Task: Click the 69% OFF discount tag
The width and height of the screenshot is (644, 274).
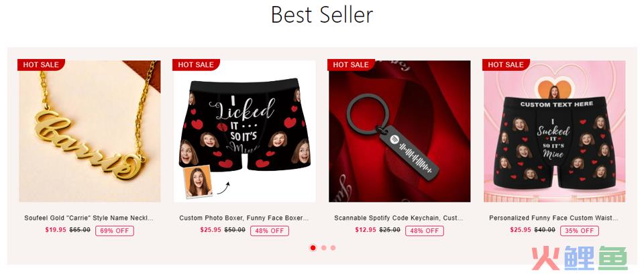Action: (115, 230)
